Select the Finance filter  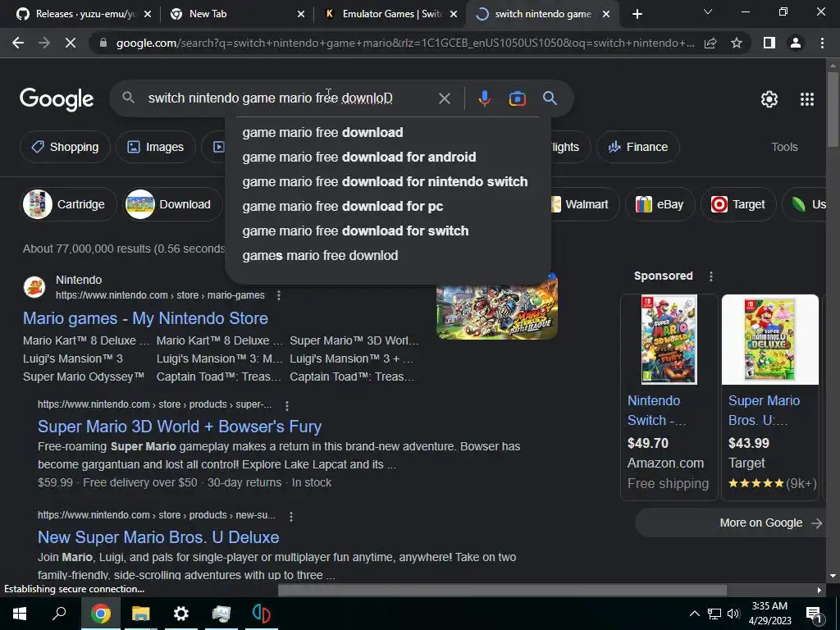click(x=638, y=147)
